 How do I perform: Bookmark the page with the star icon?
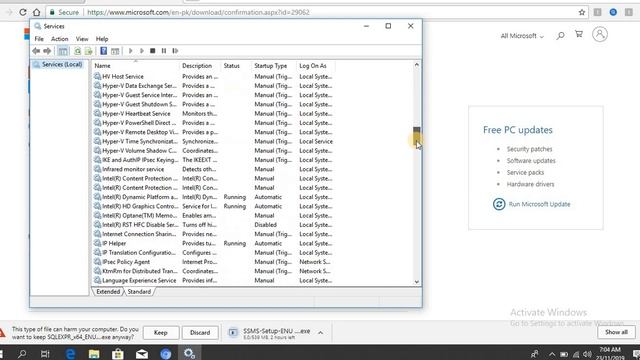pos(582,12)
